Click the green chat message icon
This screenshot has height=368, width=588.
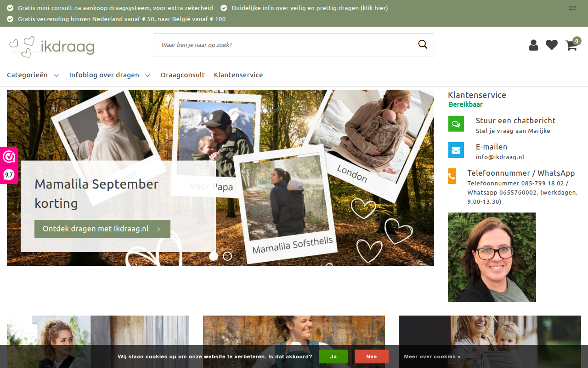click(x=456, y=124)
